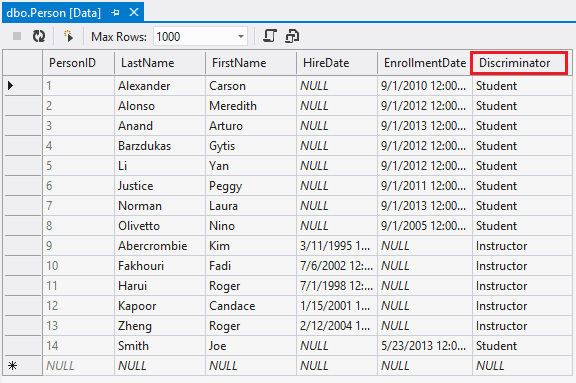Click the LastName column header
Image resolution: width=576 pixels, height=383 pixels.
tap(160, 63)
